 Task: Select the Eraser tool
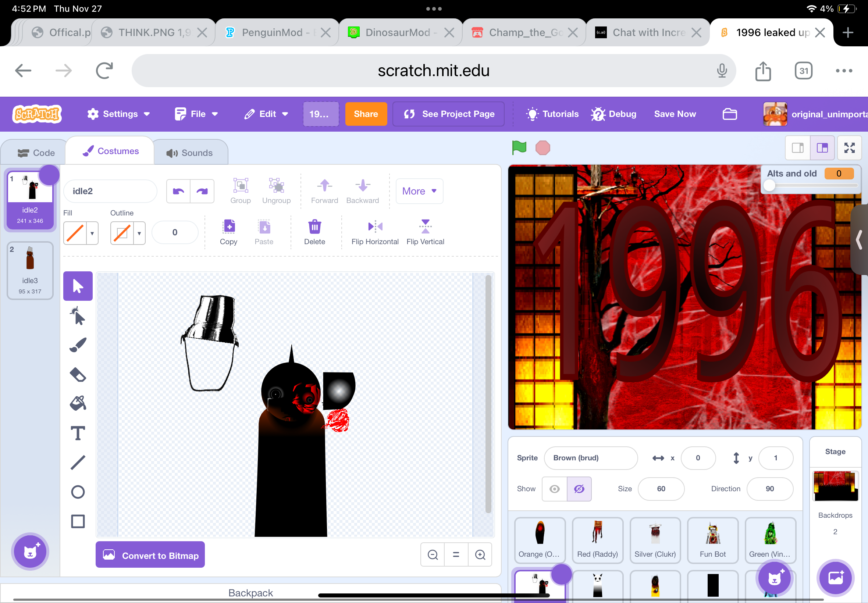click(78, 374)
